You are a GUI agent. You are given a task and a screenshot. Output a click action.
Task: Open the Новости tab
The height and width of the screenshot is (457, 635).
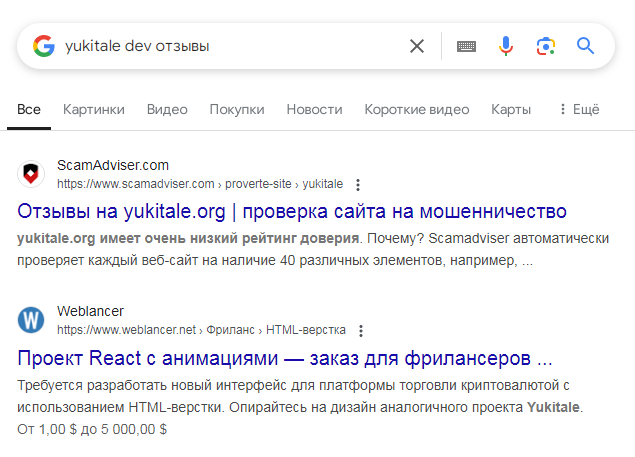pyautogui.click(x=315, y=109)
